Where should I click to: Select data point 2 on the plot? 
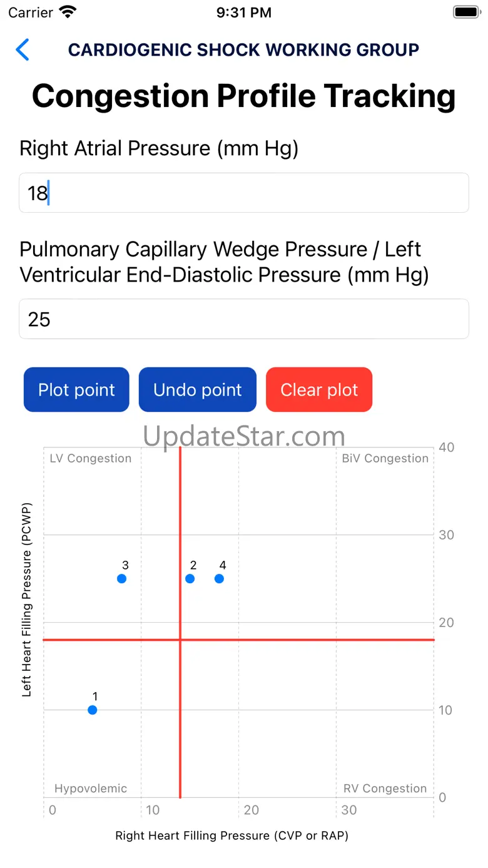tap(190, 578)
